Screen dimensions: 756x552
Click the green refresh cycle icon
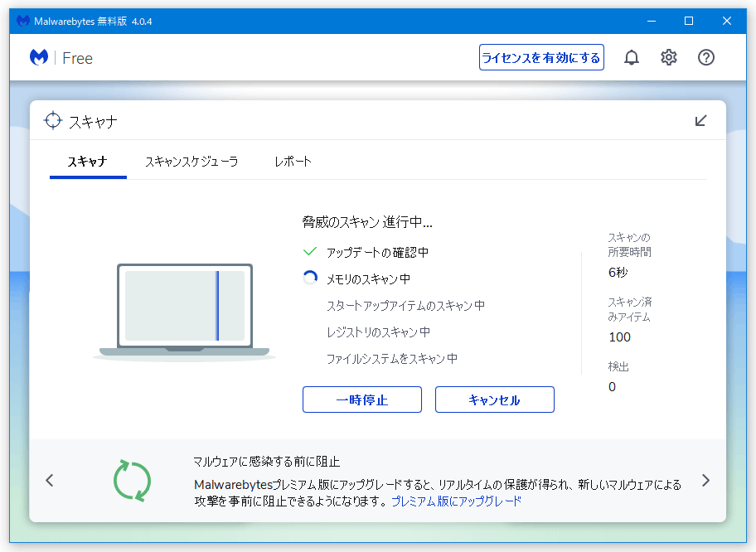pyautogui.click(x=132, y=481)
